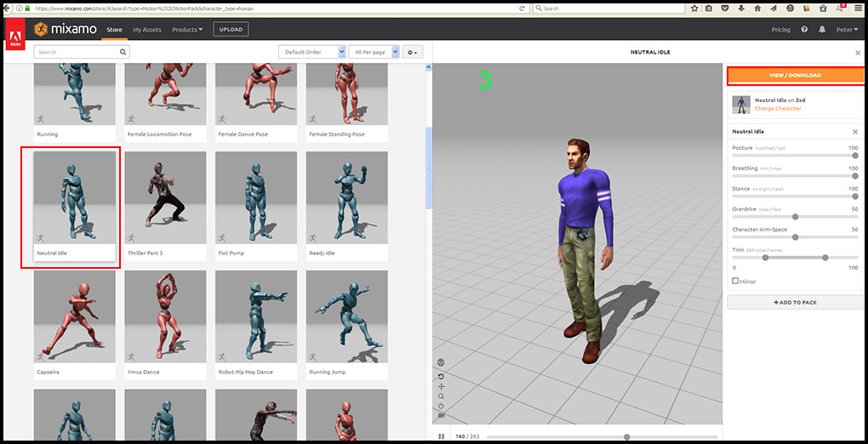Image resolution: width=868 pixels, height=444 pixels.
Task: Click the search magnifier icon in store
Action: click(123, 52)
